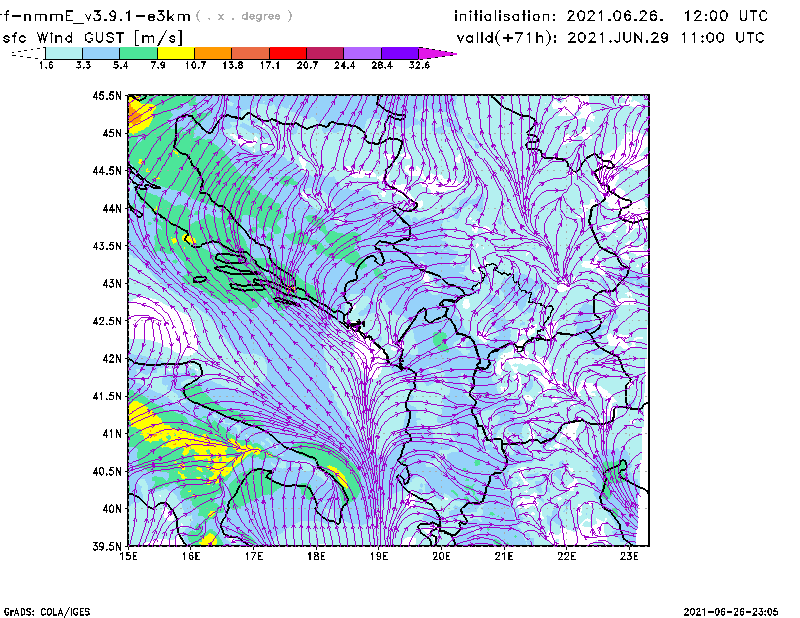
Task: Pick the 23E longitude label
Action: [x=629, y=556]
